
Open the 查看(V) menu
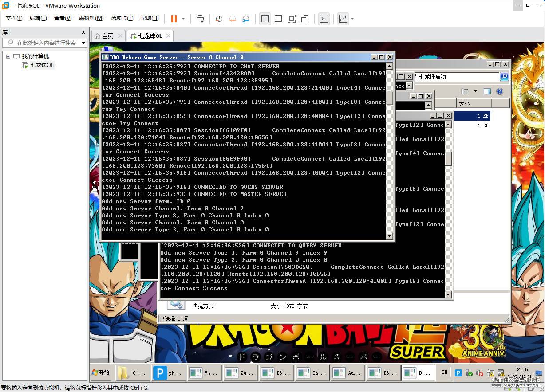(x=63, y=18)
